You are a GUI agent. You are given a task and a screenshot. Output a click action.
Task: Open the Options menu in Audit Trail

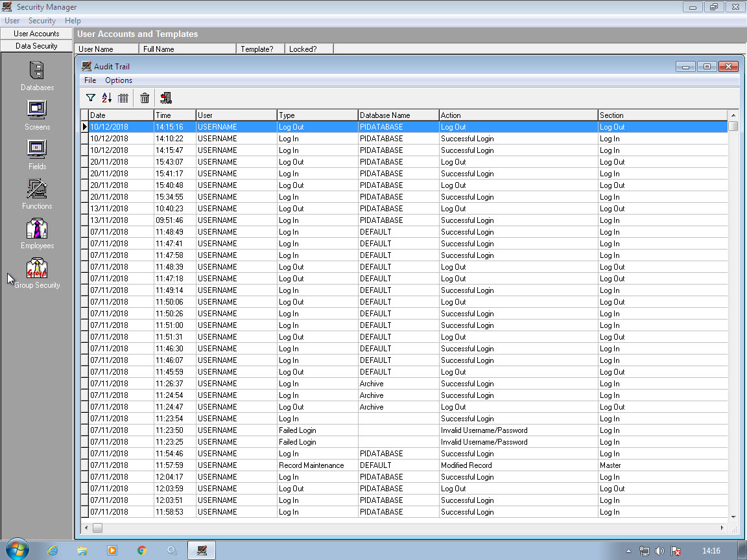pyautogui.click(x=119, y=80)
